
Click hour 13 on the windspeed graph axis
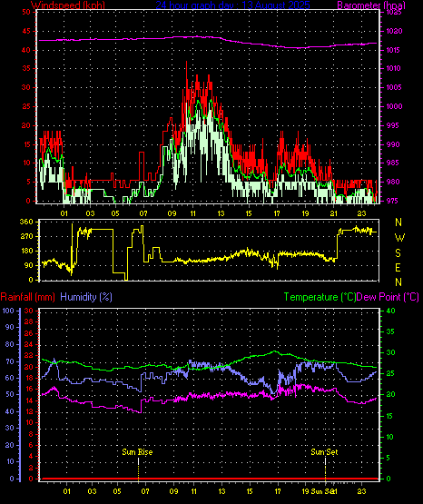click(x=221, y=213)
